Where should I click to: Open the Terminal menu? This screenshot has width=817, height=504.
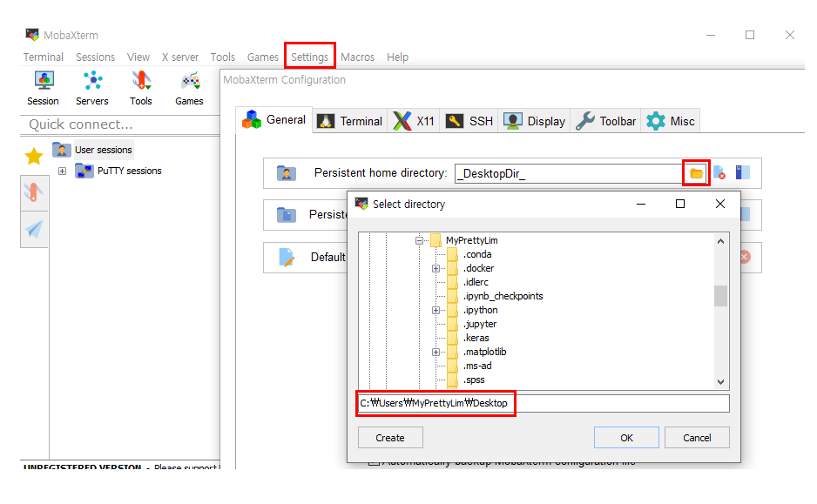tap(44, 57)
